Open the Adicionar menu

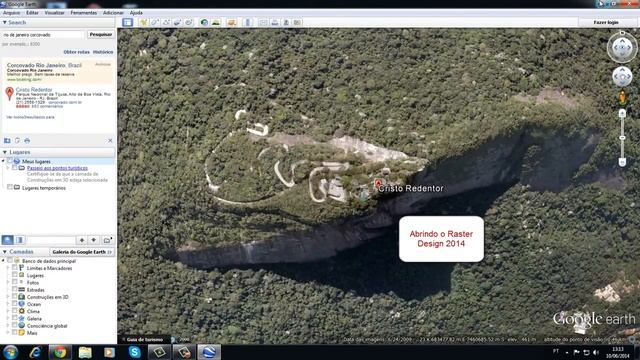113,13
